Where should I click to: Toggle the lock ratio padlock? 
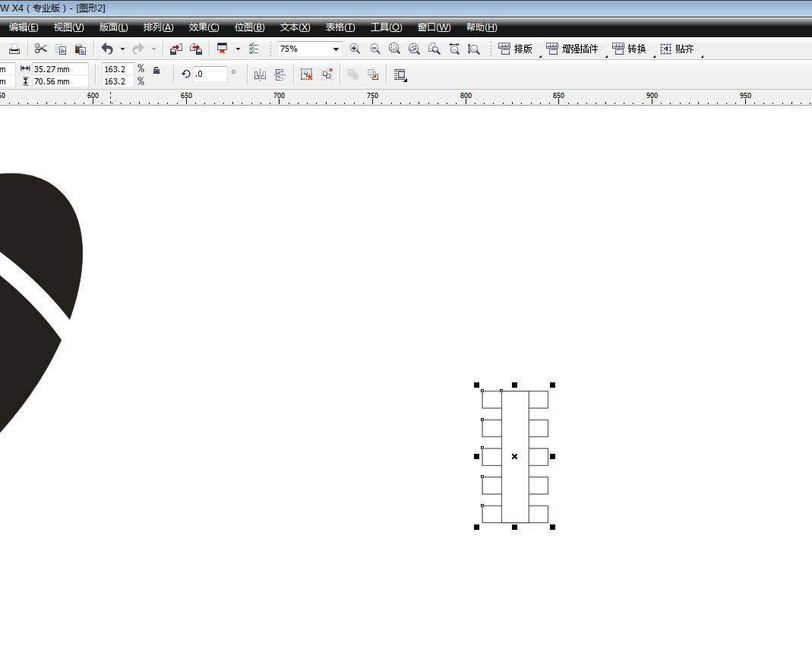click(156, 70)
